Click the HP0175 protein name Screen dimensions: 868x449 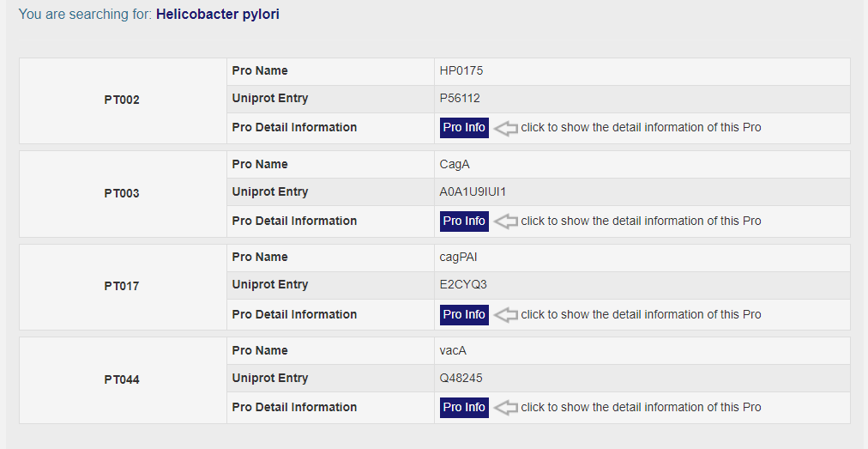coord(461,70)
